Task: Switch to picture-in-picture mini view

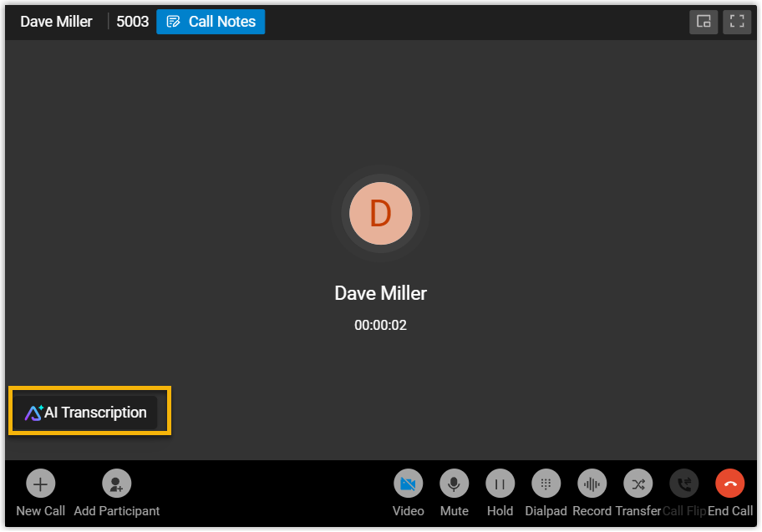Action: click(x=704, y=22)
